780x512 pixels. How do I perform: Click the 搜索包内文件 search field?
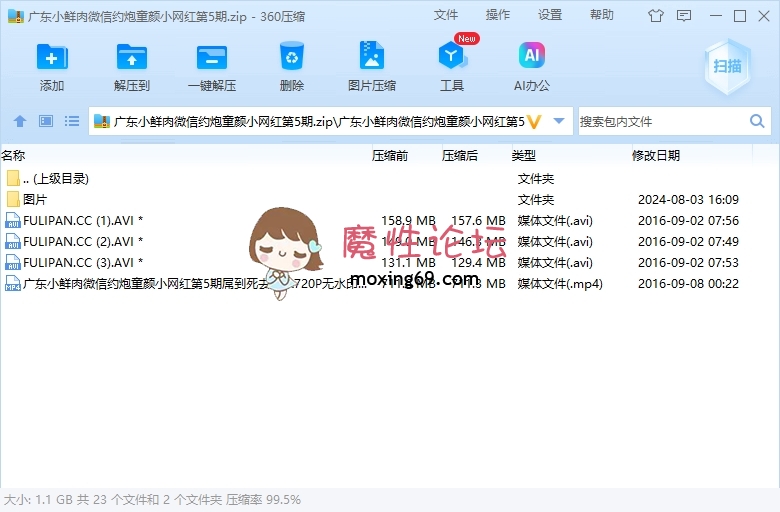(x=660, y=121)
